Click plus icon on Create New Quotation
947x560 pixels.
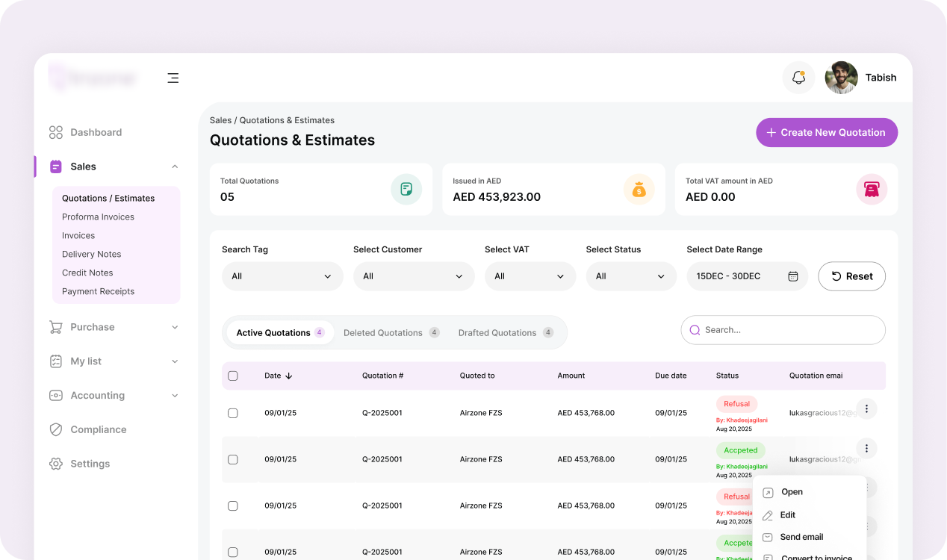[771, 132]
